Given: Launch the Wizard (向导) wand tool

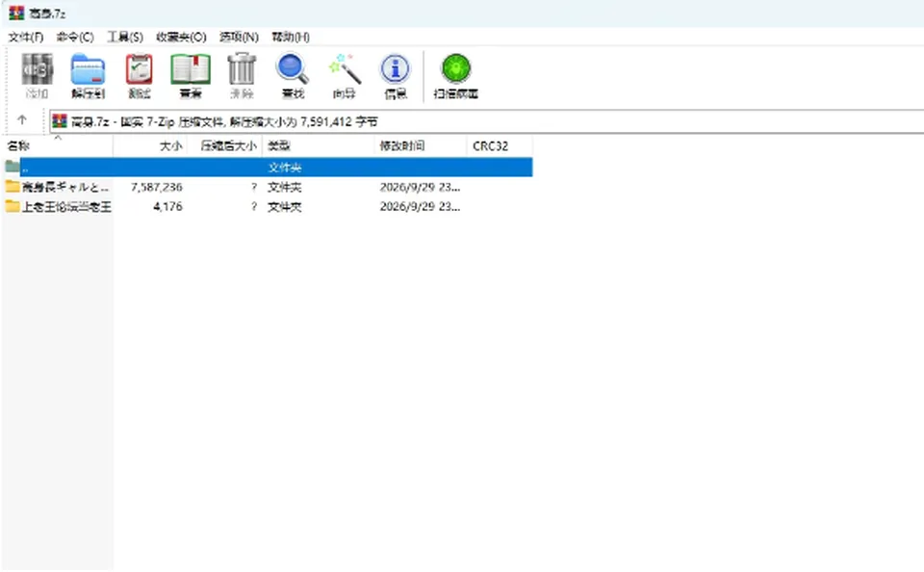Looking at the screenshot, I should pyautogui.click(x=345, y=75).
